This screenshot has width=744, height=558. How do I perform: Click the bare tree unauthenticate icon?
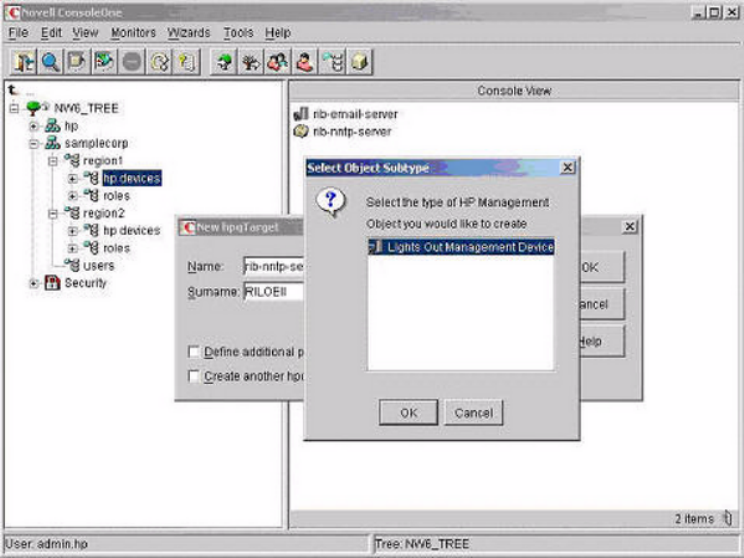coord(251,62)
